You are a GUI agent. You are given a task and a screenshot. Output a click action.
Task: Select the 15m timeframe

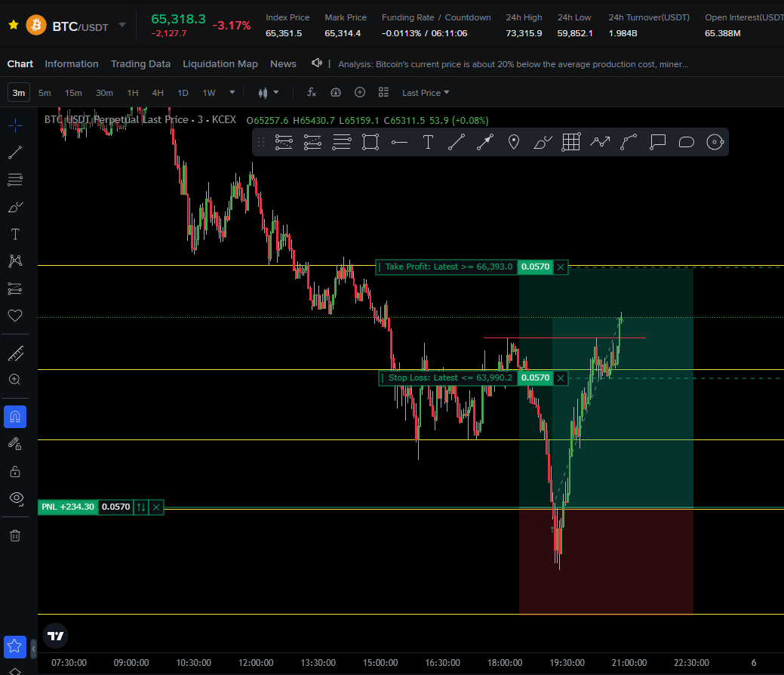click(73, 93)
